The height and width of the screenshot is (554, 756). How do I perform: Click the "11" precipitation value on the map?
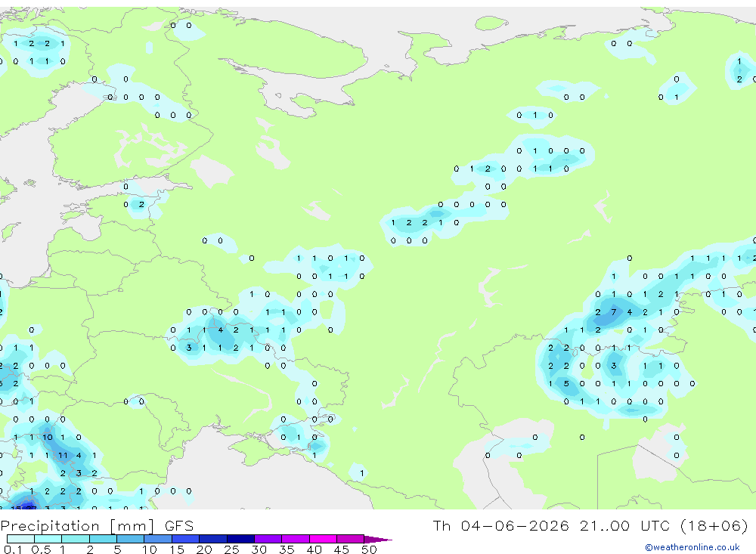point(63,455)
